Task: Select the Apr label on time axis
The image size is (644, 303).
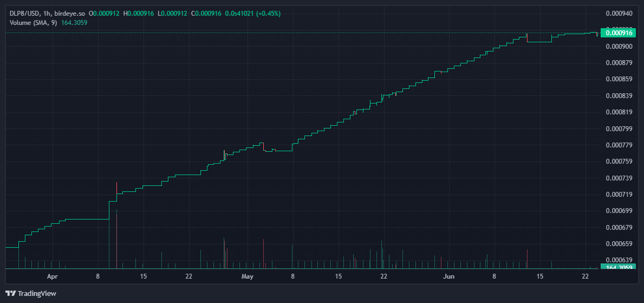Action: [x=52, y=276]
